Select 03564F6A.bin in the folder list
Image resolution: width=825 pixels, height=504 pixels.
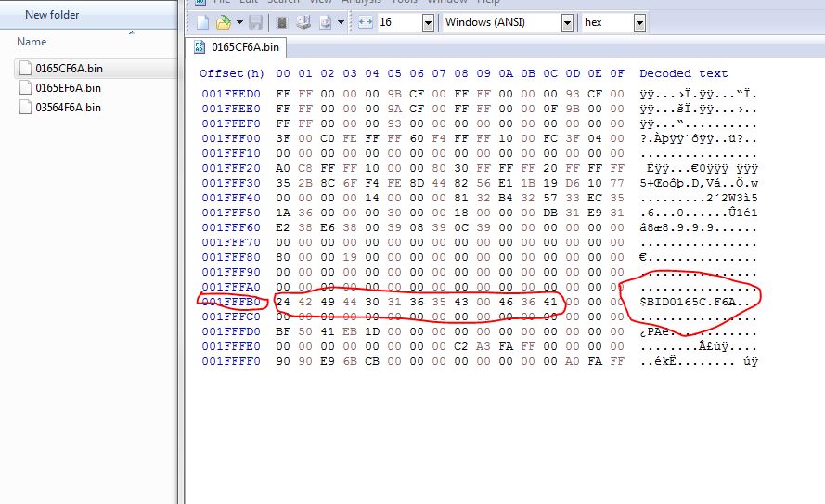point(68,108)
